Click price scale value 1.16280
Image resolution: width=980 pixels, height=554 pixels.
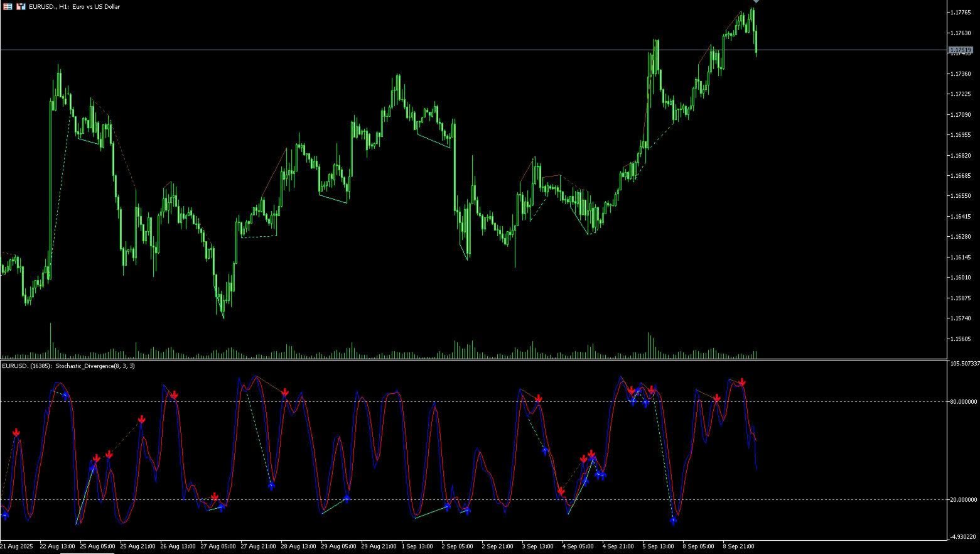tap(962, 237)
